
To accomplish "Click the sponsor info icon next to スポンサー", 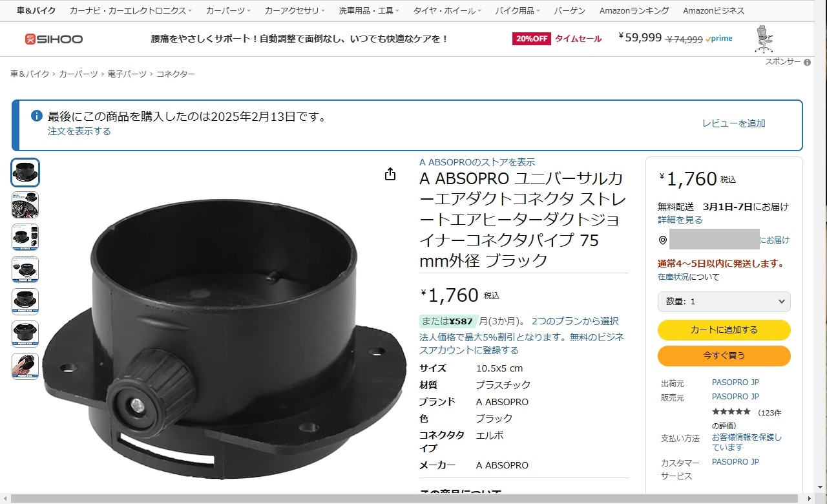I will pos(807,62).
